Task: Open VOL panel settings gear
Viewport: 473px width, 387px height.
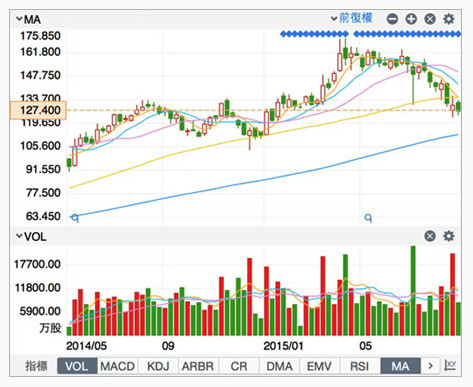Action: point(449,236)
